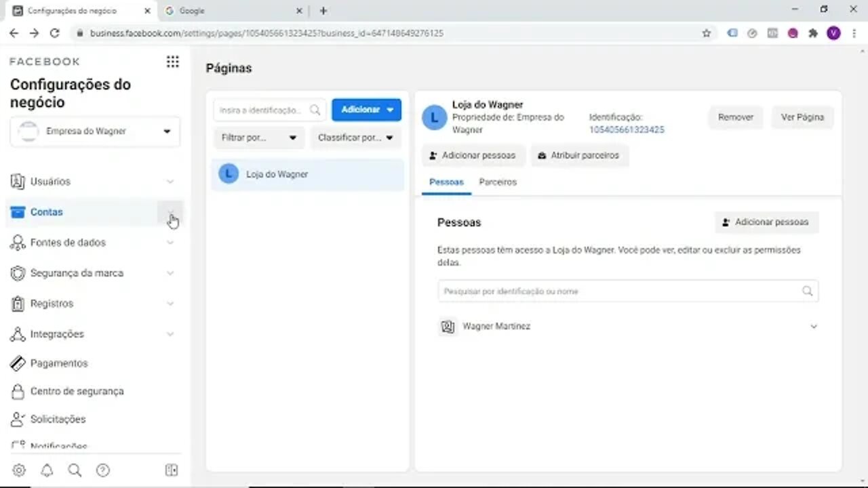Click the Ver Página button

coord(802,117)
